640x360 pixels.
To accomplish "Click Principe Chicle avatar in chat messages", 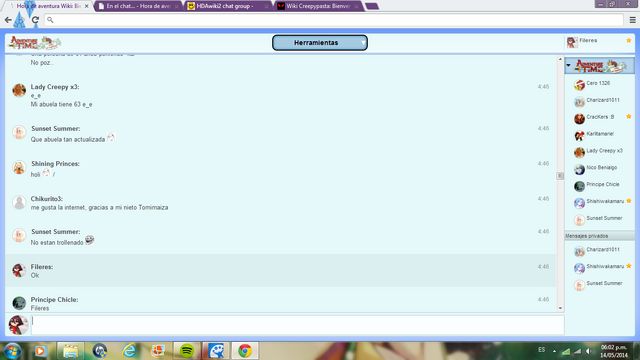I will 19,303.
